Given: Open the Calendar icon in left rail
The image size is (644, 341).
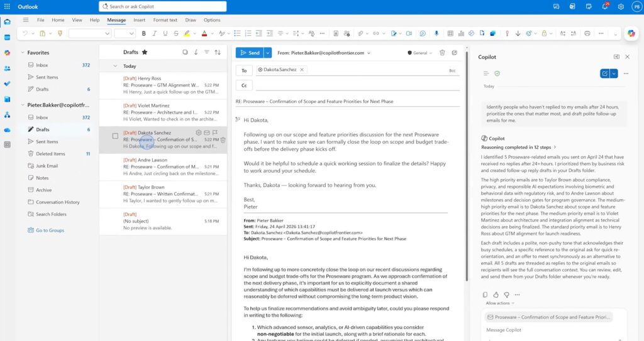Looking at the screenshot, I should click(7, 37).
